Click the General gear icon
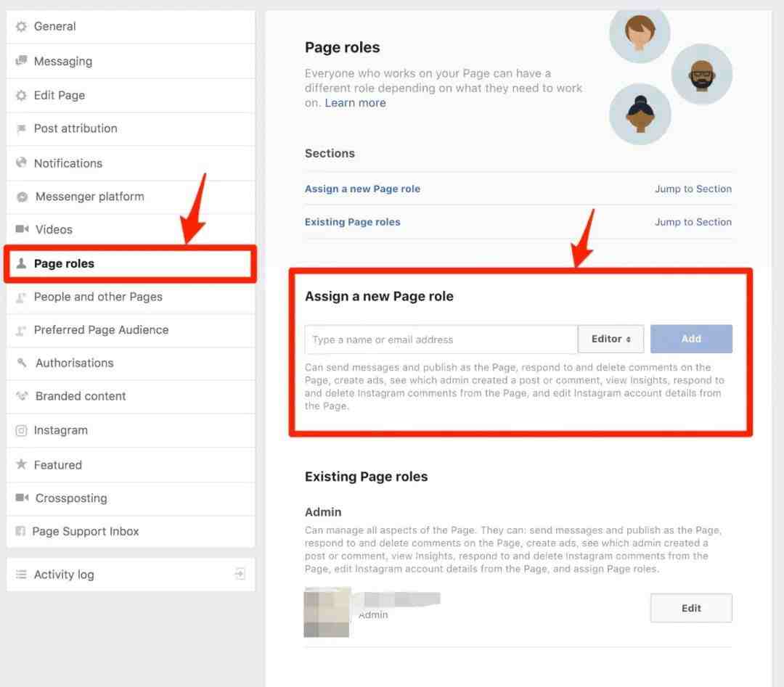The width and height of the screenshot is (784, 687). click(x=21, y=27)
